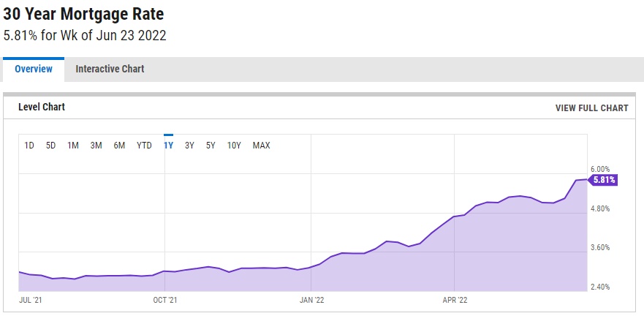644x324 pixels.
Task: Click the JAN '22 axis label
Action: (x=312, y=299)
